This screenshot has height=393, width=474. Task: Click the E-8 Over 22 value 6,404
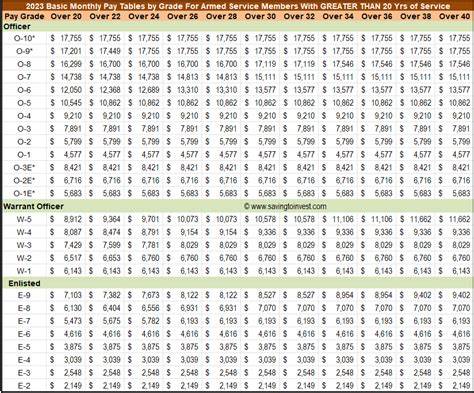(x=112, y=309)
